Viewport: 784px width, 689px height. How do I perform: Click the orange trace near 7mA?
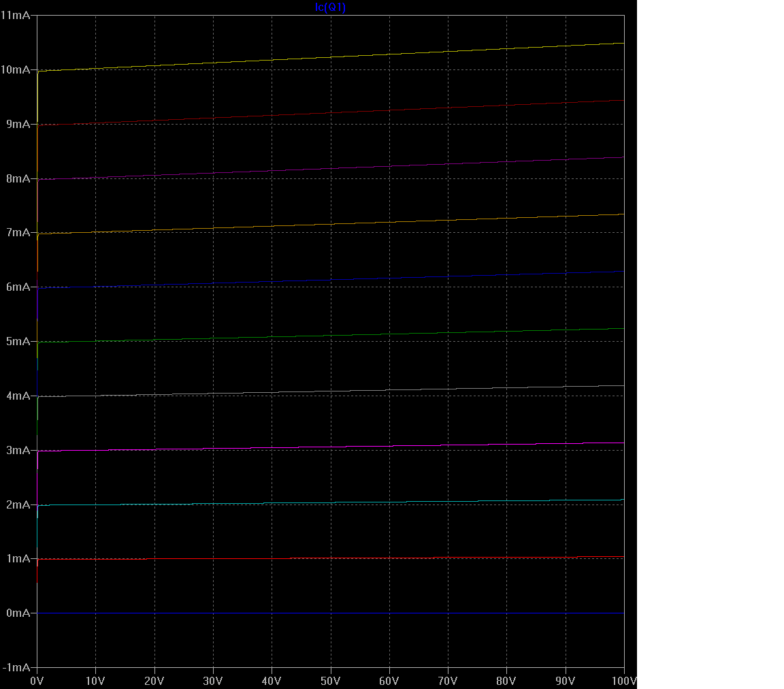[331, 224]
